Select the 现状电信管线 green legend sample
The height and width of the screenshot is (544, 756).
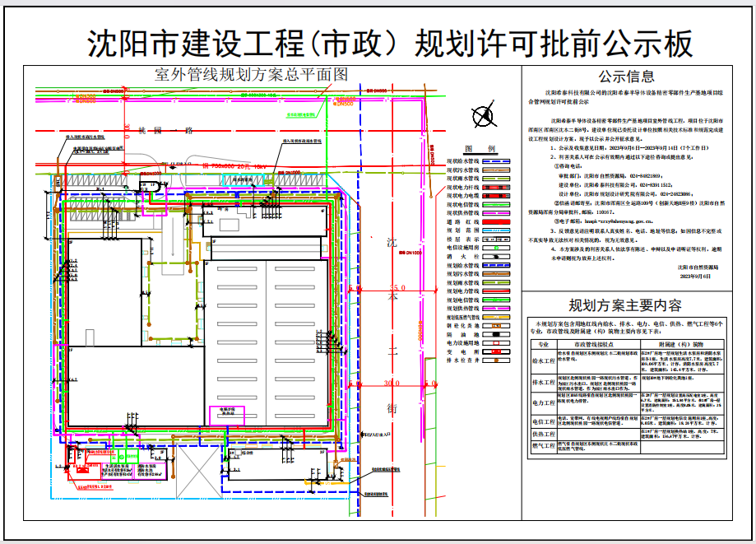[496, 204]
